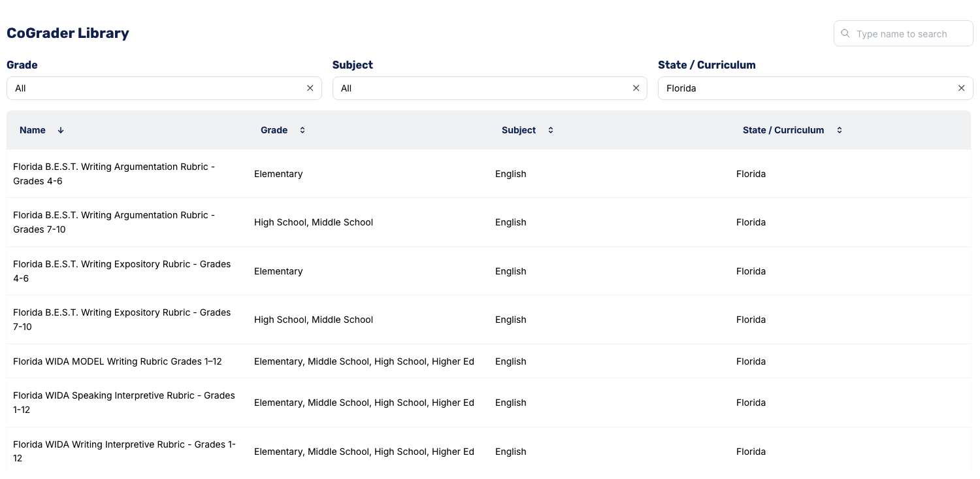Viewport: 980px width, 479px height.
Task: Sort the table by the Subject column icon
Action: click(550, 130)
